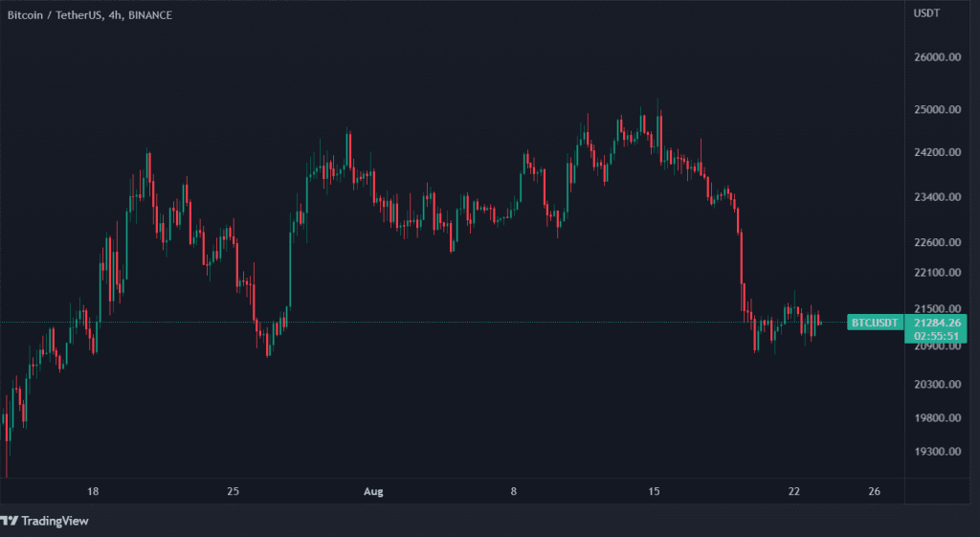This screenshot has height=537, width=980.
Task: Click the TradingView logo icon
Action: click(x=9, y=521)
